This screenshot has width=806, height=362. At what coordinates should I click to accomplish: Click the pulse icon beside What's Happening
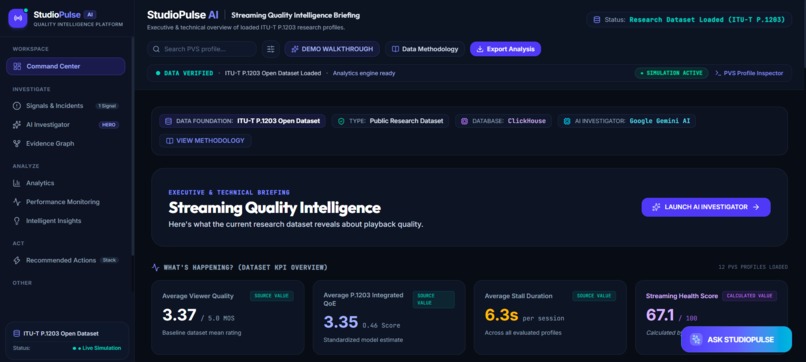click(156, 268)
